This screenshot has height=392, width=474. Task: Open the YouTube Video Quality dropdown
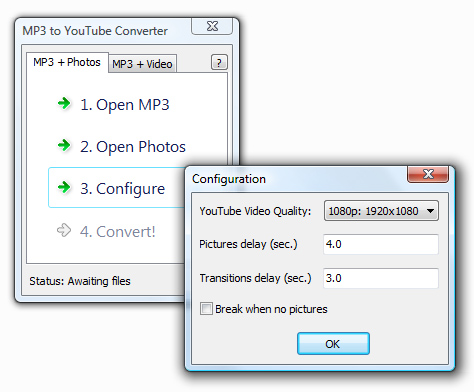click(381, 211)
